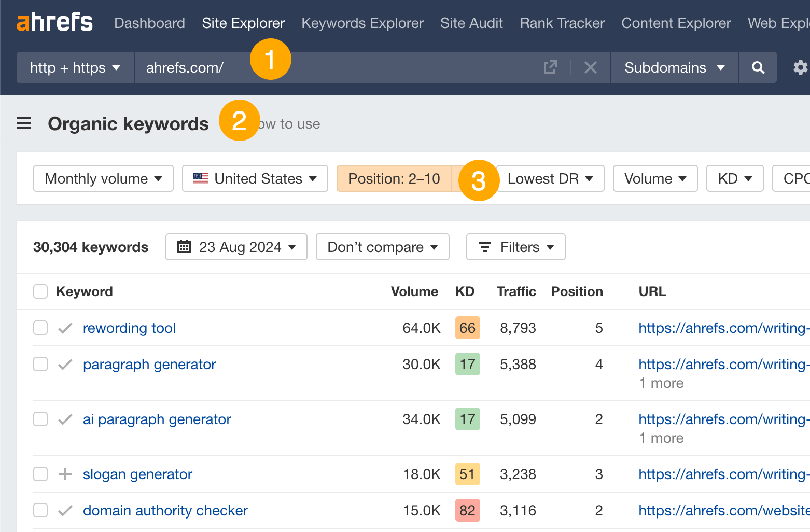Open the paragraph generator keyword link
This screenshot has height=532, width=810.
[x=149, y=365]
